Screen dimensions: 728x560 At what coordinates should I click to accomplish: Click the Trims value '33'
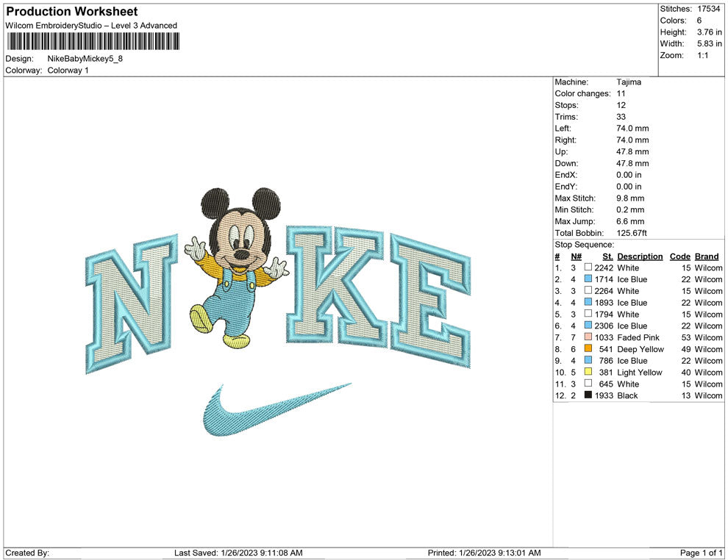click(621, 116)
